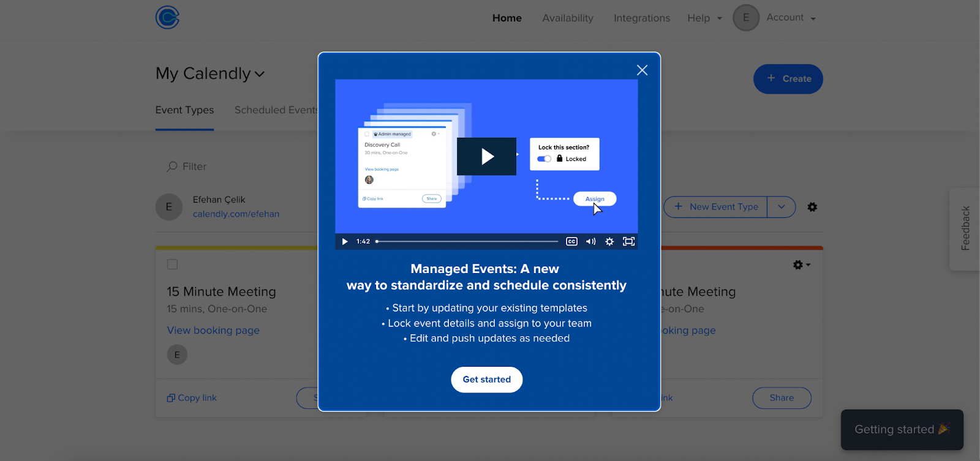Click the small play icon in video control bar
980x461 pixels.
coord(345,242)
